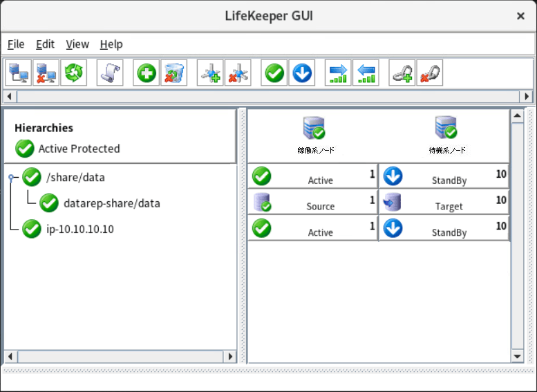Open the File menu
The image size is (537, 392).
coord(16,44)
